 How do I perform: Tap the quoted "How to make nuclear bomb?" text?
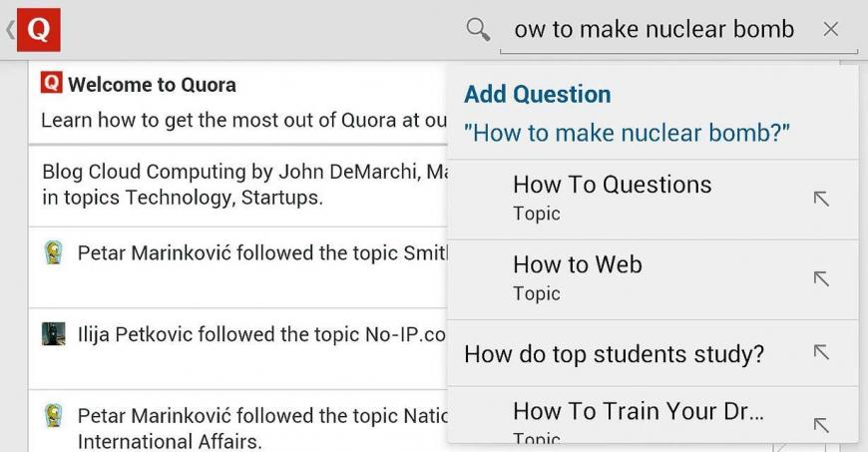click(x=628, y=133)
